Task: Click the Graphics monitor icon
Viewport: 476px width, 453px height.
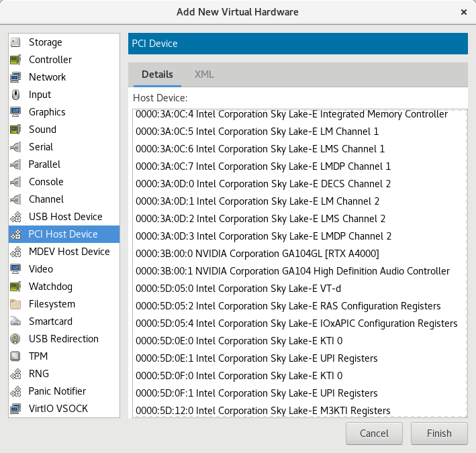Action: pyautogui.click(x=16, y=112)
